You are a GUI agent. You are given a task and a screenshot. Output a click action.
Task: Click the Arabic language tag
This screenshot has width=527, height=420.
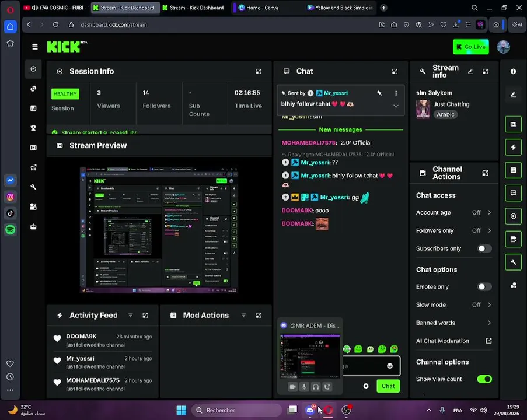tap(445, 114)
